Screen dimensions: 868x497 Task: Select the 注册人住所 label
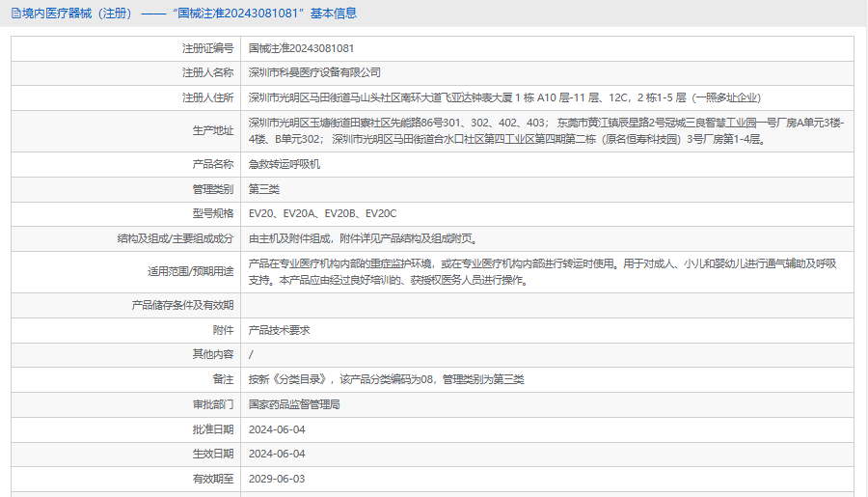click(208, 98)
